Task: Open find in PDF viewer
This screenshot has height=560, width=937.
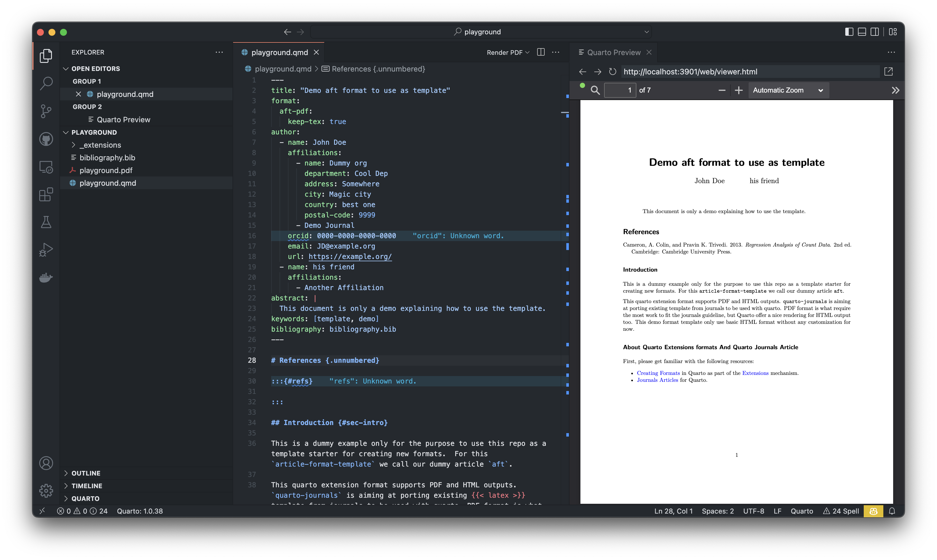Action: [595, 90]
